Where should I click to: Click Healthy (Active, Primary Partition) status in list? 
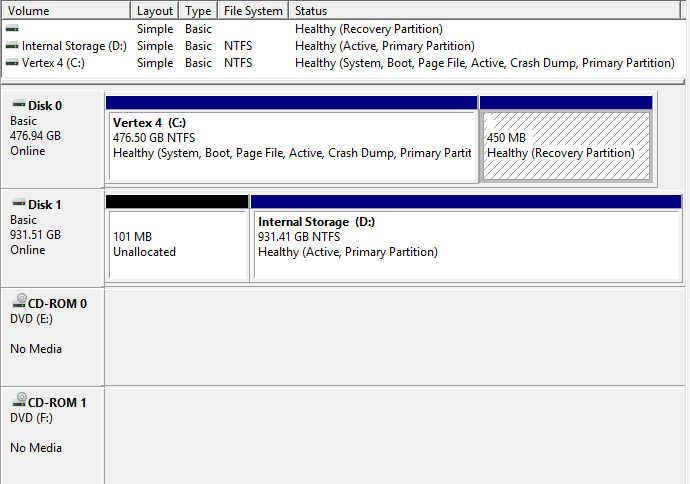click(385, 46)
